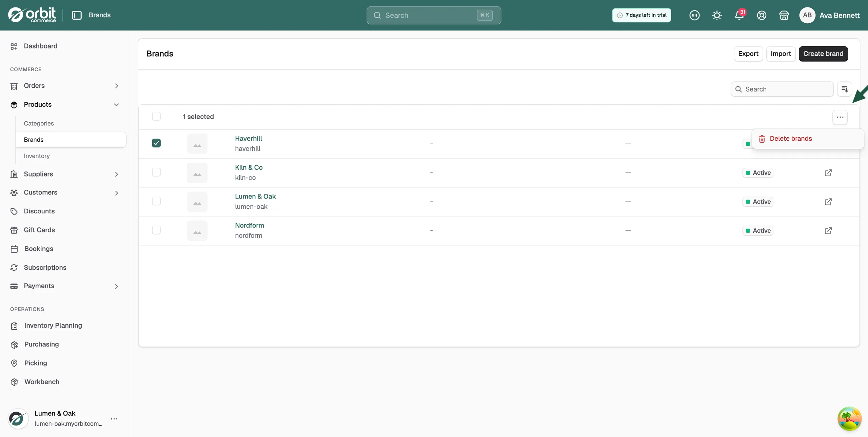
Task: Click the palm tree widget icon
Action: point(849,419)
